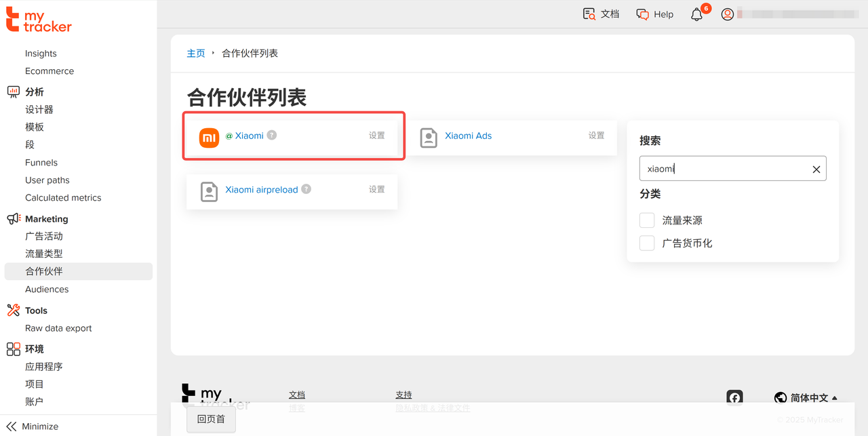Viewport: 868px width, 436px height.
Task: Select Raw data export under Tools
Action: click(58, 328)
